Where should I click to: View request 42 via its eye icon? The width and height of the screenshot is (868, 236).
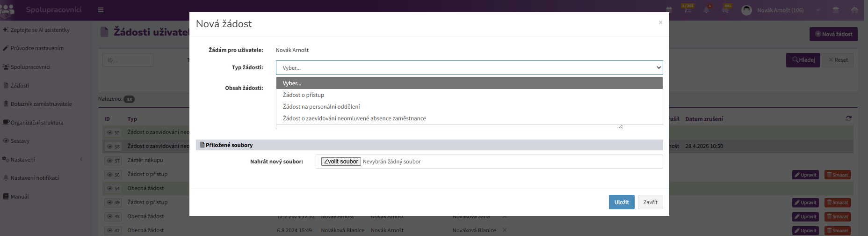tap(113, 230)
